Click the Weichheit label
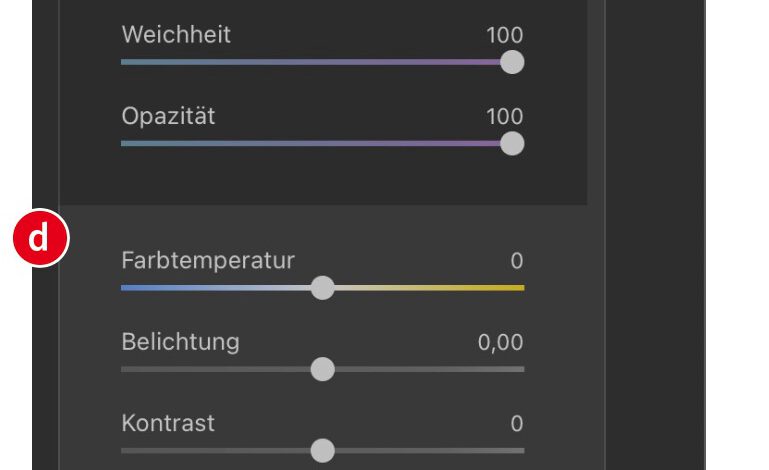This screenshot has width=769, height=470. (x=176, y=34)
